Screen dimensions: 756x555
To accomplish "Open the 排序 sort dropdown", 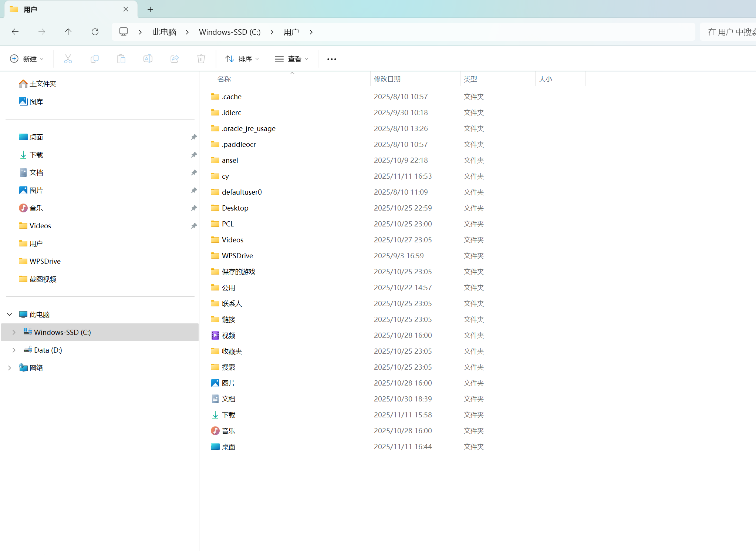I will (242, 59).
